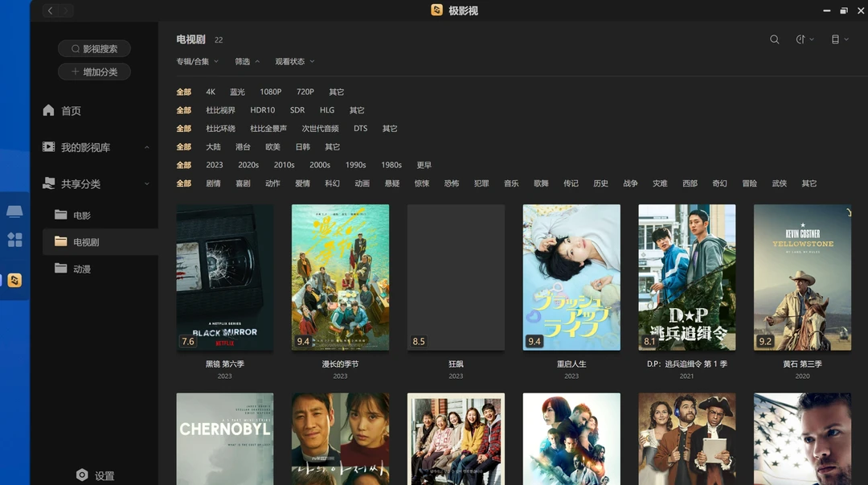The image size is (868, 485).
Task: Expand 共享分类 section chevron
Action: tap(147, 184)
